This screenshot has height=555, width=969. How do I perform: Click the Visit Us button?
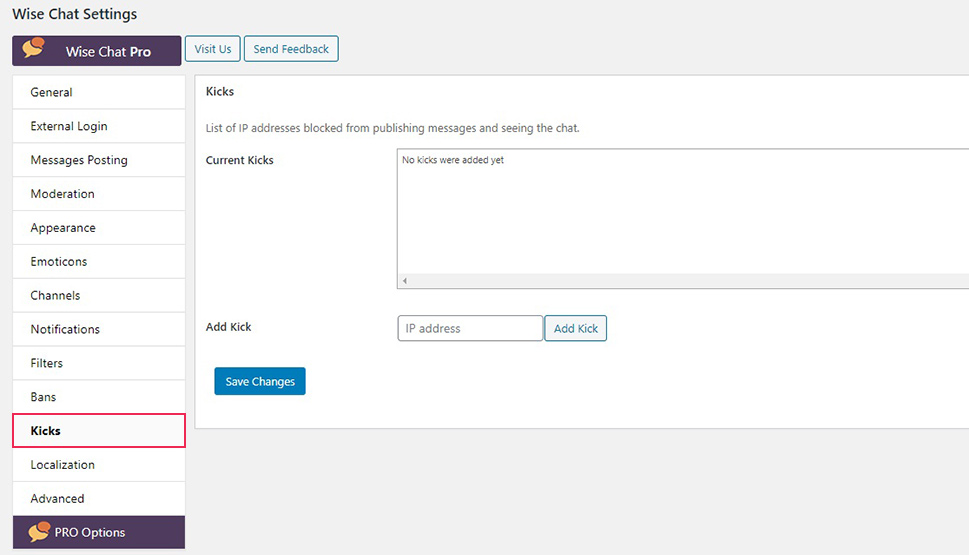[x=213, y=49]
